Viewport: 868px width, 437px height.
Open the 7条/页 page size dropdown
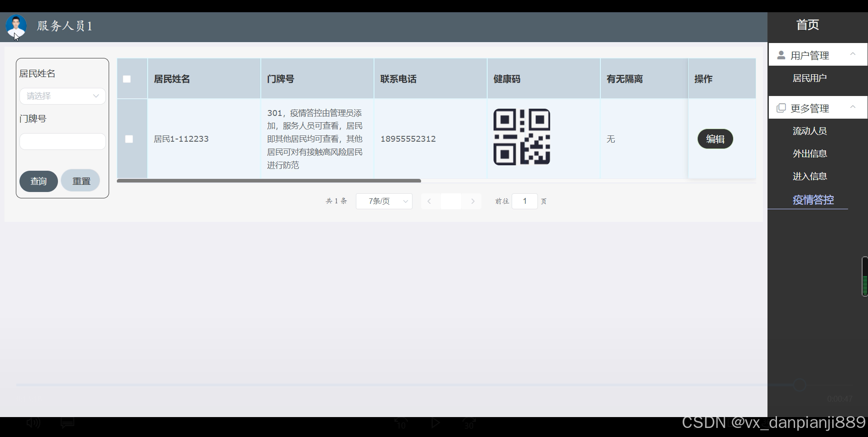384,201
